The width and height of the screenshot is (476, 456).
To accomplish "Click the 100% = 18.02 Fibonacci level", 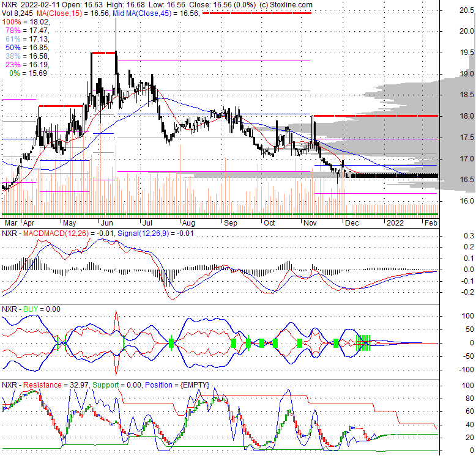I will tap(26, 22).
